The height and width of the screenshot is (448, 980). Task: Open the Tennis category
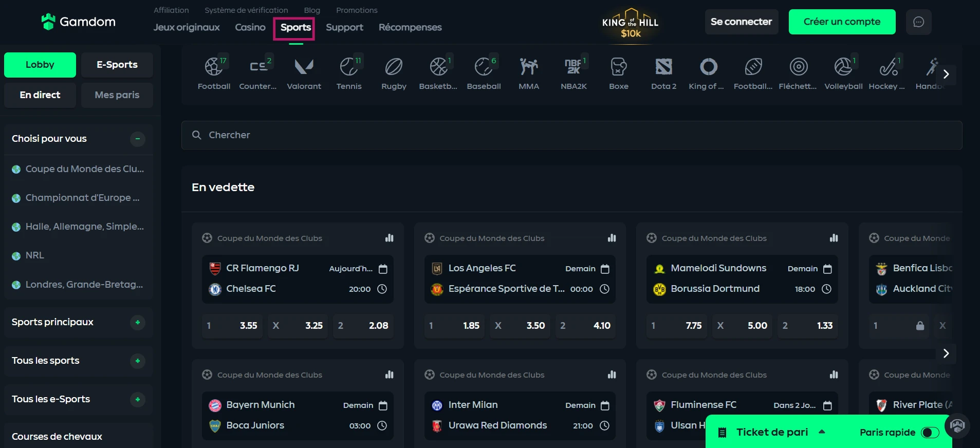point(349,73)
